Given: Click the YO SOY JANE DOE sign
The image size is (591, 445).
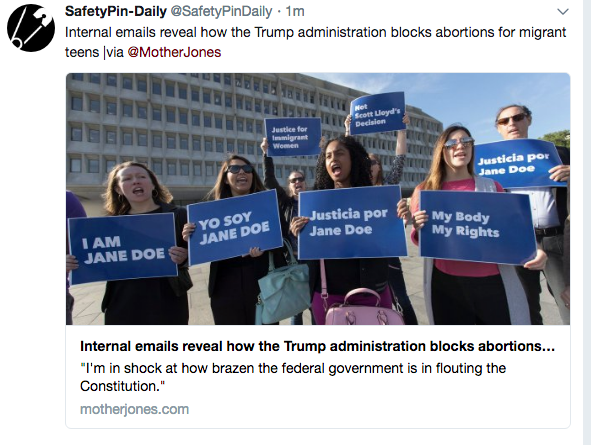Looking at the screenshot, I should pyautogui.click(x=234, y=227).
